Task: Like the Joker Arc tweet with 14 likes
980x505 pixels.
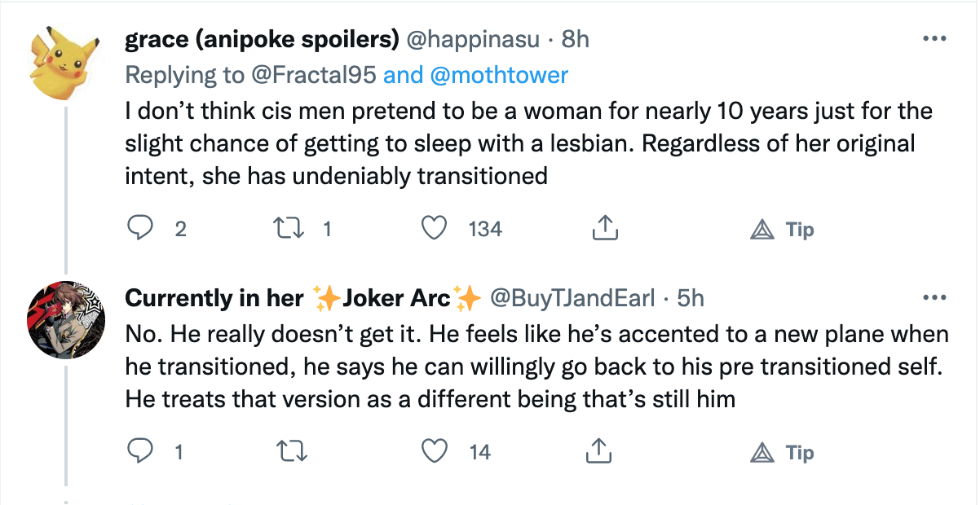Action: (435, 450)
